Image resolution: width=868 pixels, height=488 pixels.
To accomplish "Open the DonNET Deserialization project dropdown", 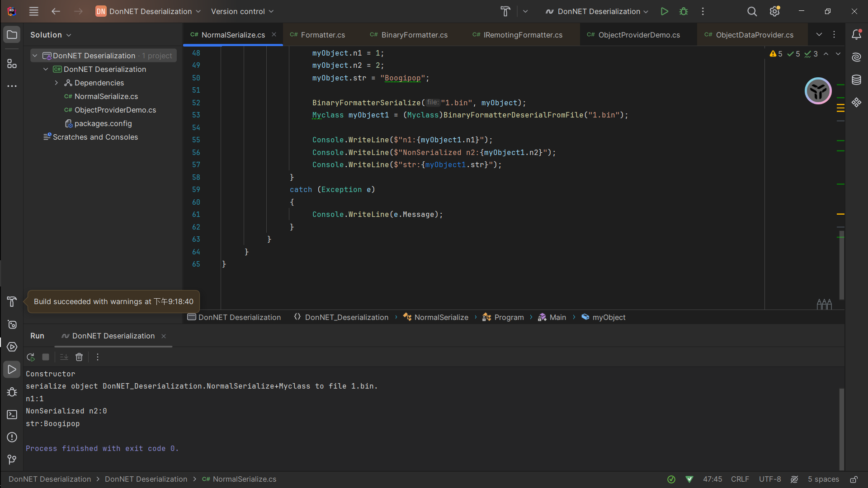I will [148, 11].
